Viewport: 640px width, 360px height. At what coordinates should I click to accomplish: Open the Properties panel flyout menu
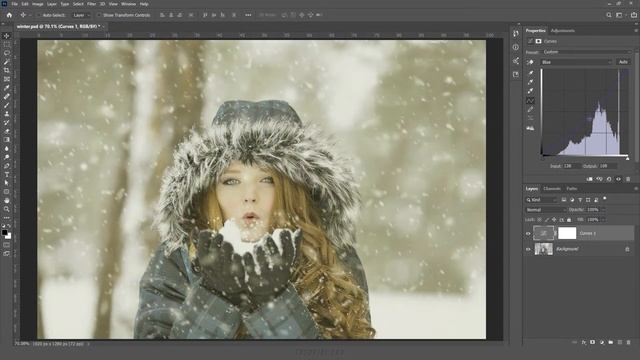[636, 31]
